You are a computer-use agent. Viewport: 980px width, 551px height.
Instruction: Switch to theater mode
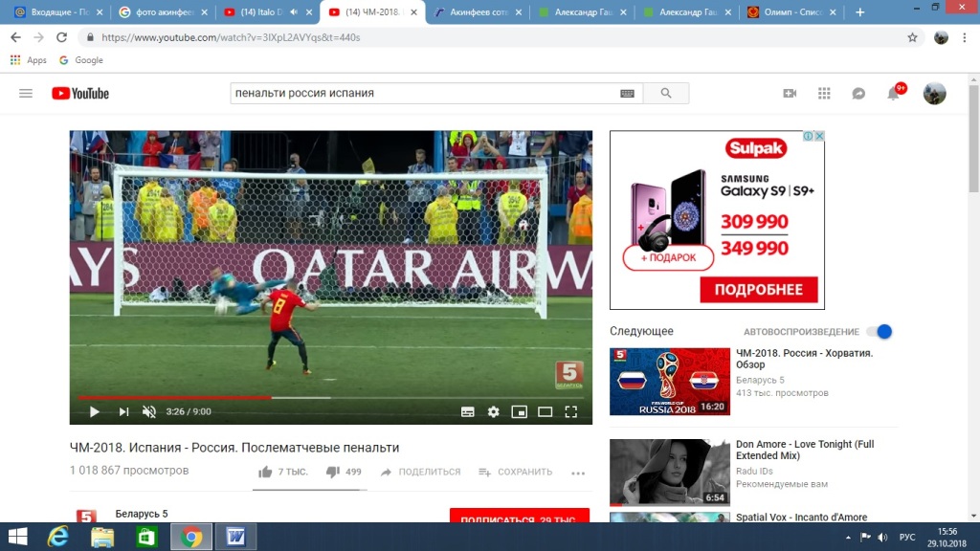pos(545,411)
